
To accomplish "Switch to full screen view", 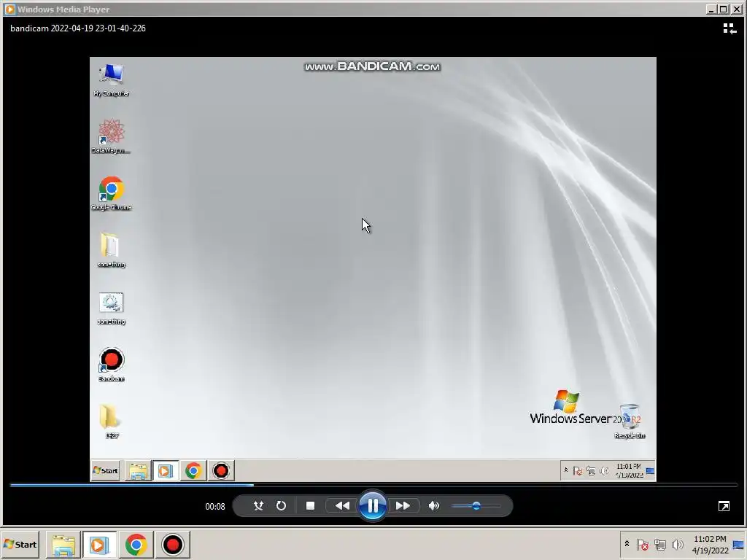I will coord(724,506).
